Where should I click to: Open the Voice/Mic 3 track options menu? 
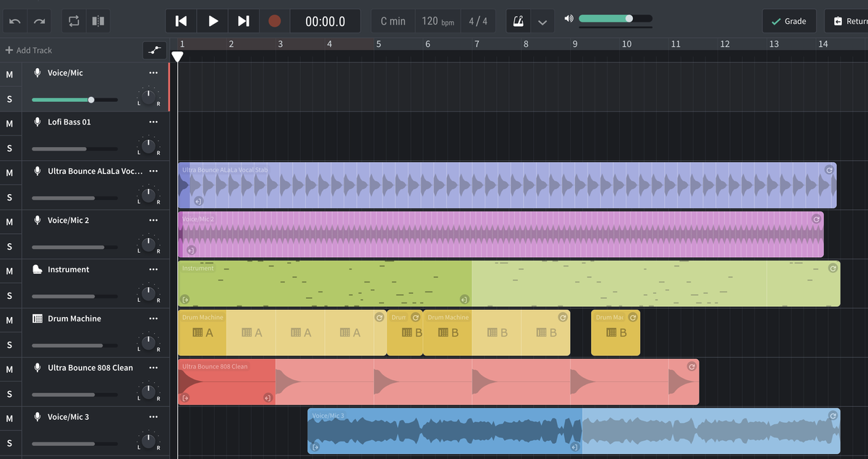pyautogui.click(x=153, y=417)
